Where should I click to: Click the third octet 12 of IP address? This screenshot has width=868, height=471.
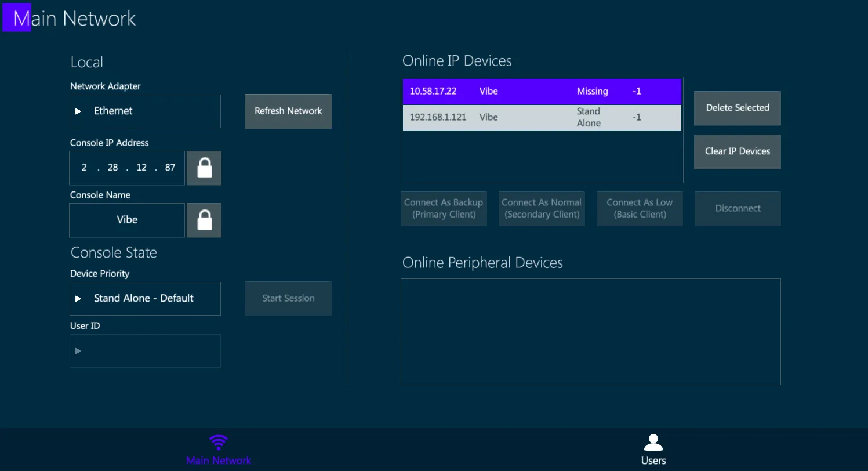point(141,168)
